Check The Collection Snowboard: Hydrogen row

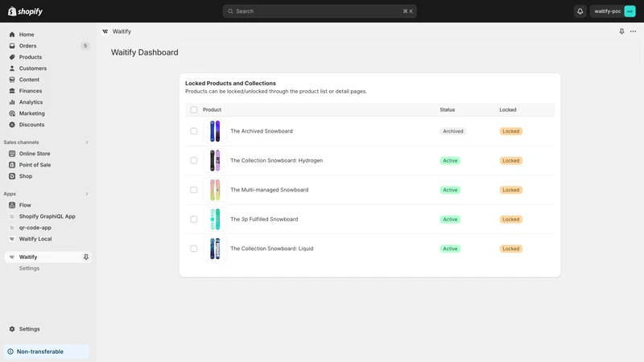[193, 160]
